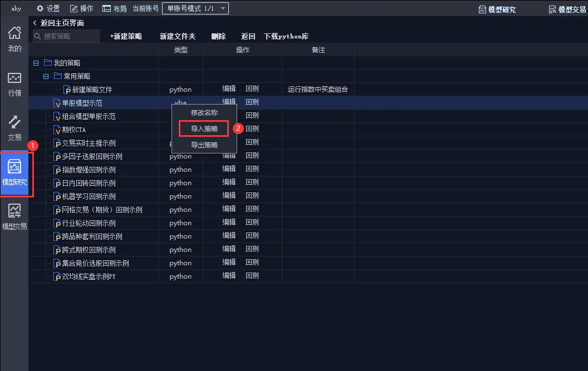The height and width of the screenshot is (371, 588).
Task: Click 编辑 for 机器学习回测示例
Action: (x=229, y=196)
